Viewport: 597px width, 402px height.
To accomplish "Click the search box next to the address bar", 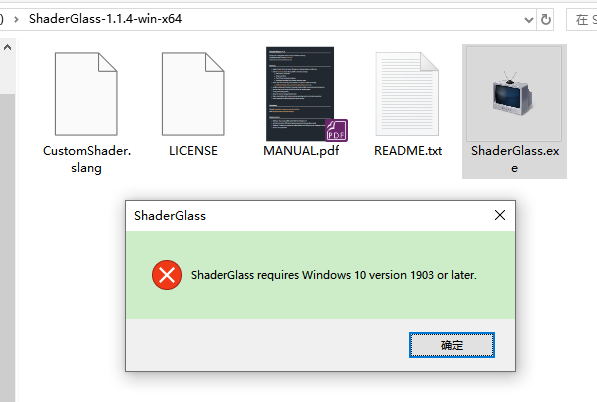I will 582,19.
